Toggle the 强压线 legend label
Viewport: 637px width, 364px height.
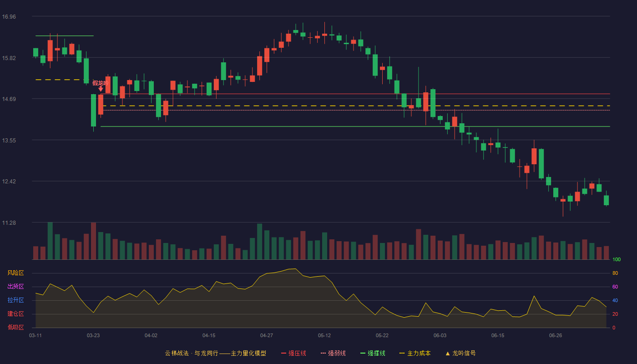coord(297,353)
